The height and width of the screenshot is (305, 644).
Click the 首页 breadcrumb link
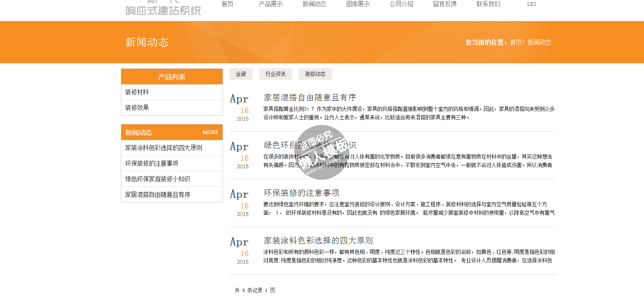pos(516,42)
